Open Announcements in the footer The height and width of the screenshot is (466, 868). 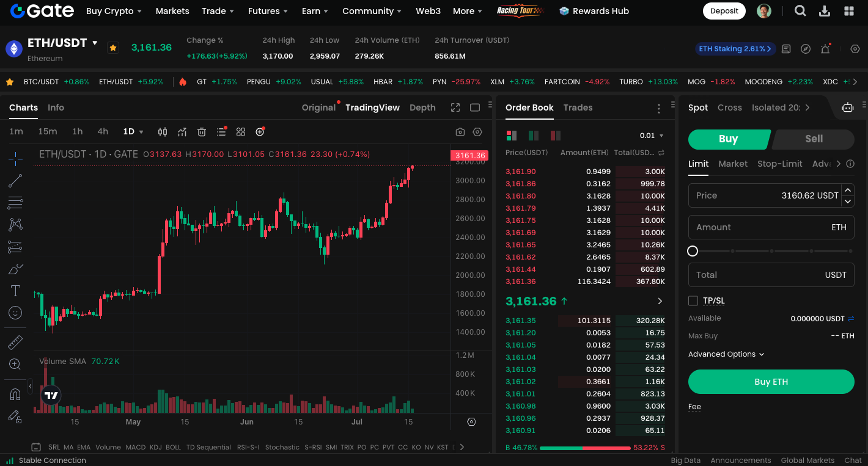click(x=740, y=461)
